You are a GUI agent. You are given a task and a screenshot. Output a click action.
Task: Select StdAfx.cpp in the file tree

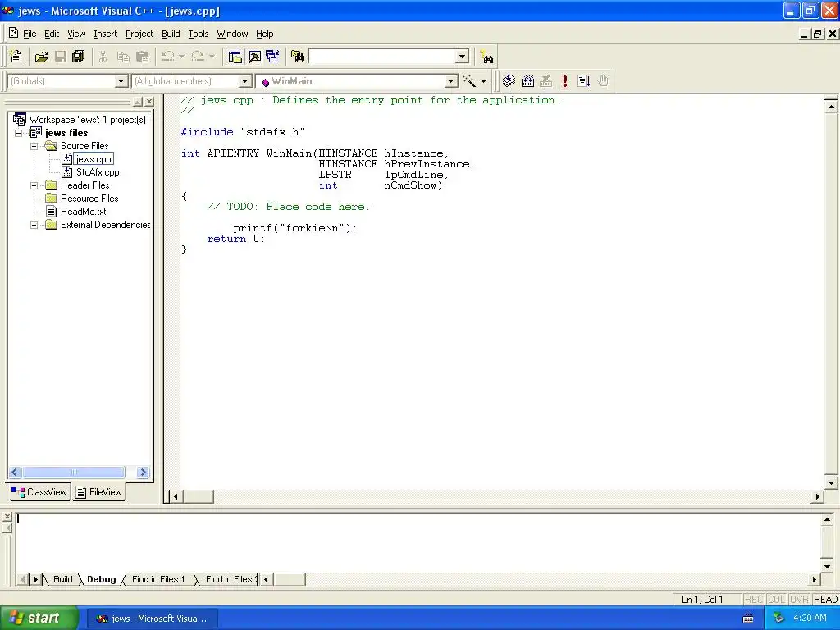tap(98, 172)
